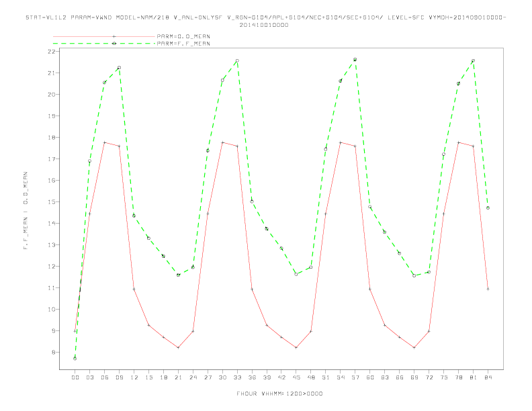Click y-axis tick label 10
Viewport: 532px width, 411px height.
click(x=52, y=310)
